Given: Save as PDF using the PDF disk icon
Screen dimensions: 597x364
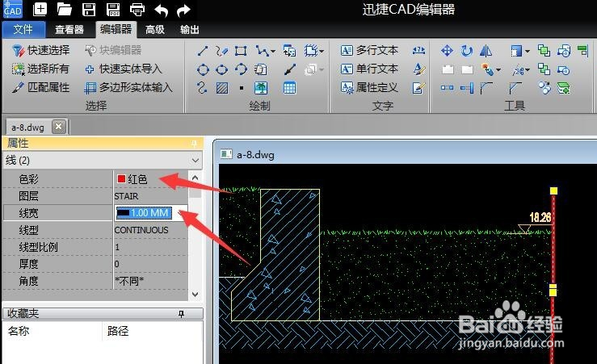Looking at the screenshot, I should 113,9.
